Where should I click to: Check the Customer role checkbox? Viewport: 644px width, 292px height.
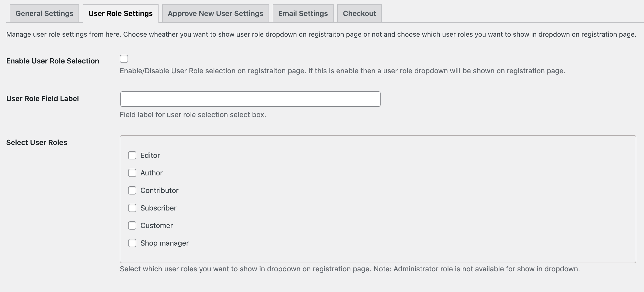(x=132, y=225)
